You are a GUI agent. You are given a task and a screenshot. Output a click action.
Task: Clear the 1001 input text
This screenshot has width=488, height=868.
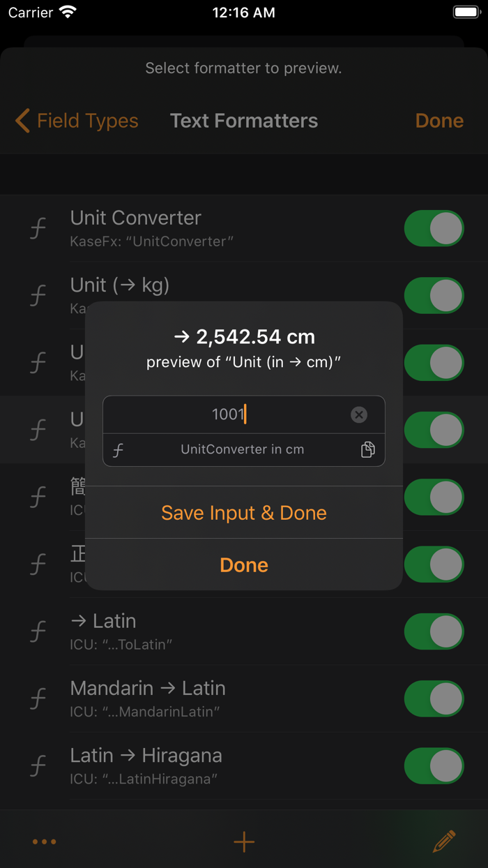358,415
